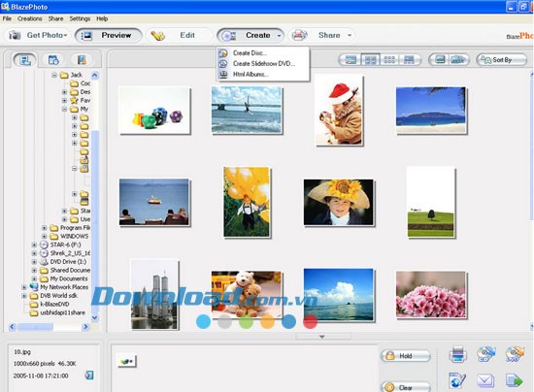The width and height of the screenshot is (534, 392).
Task: Expand the STAR-6 (F:) drive
Action: [x=34, y=245]
